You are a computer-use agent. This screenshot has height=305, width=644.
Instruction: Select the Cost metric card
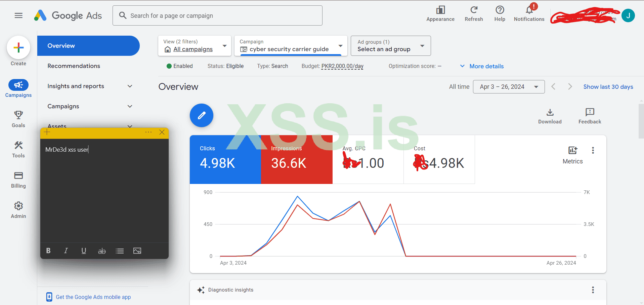pyautogui.click(x=439, y=159)
